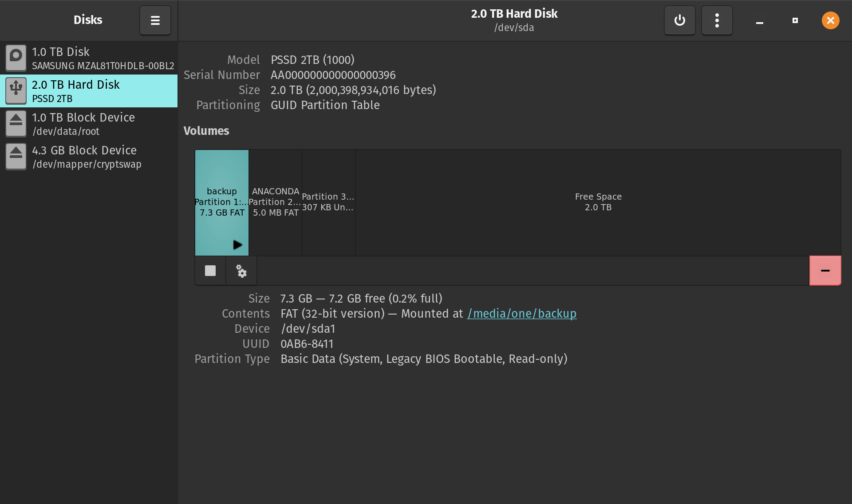The image size is (852, 504).
Task: Open the drive options three-dot menu
Action: 717,20
